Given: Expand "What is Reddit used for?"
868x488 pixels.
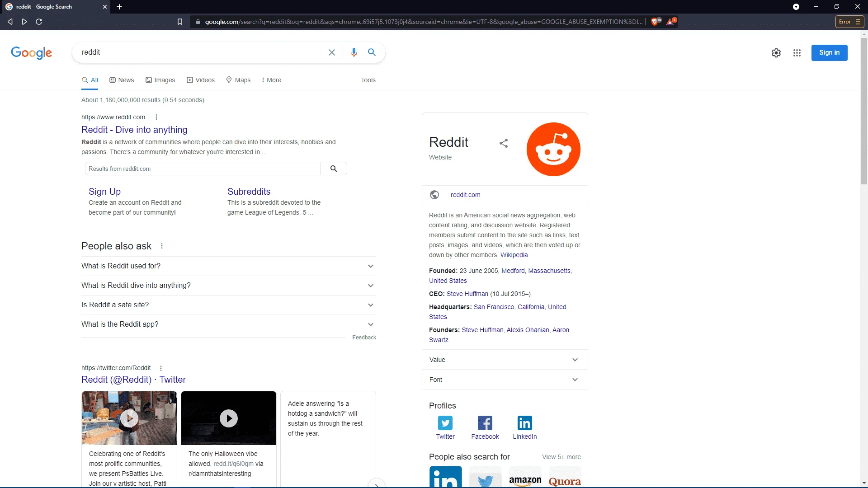Looking at the screenshot, I should coord(229,266).
